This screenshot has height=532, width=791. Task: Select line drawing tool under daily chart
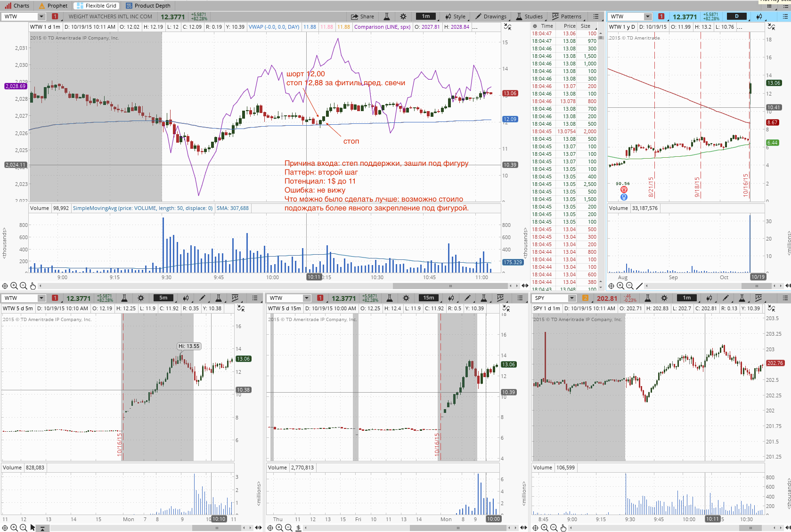(639, 286)
